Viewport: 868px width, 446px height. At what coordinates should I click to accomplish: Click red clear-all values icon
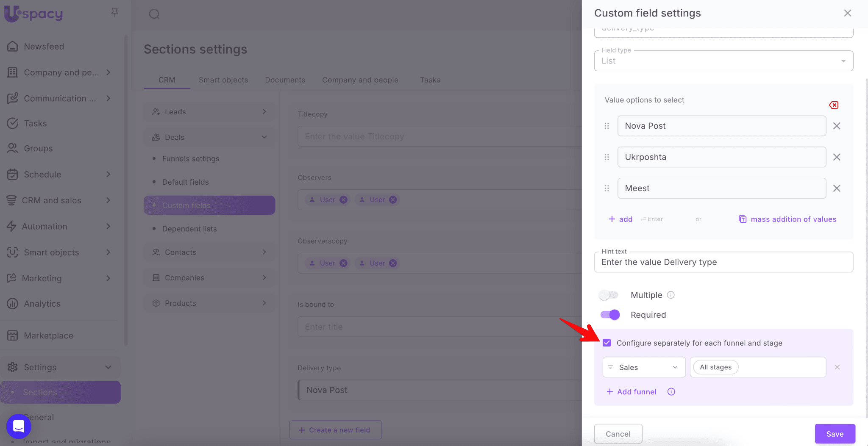pos(834,105)
